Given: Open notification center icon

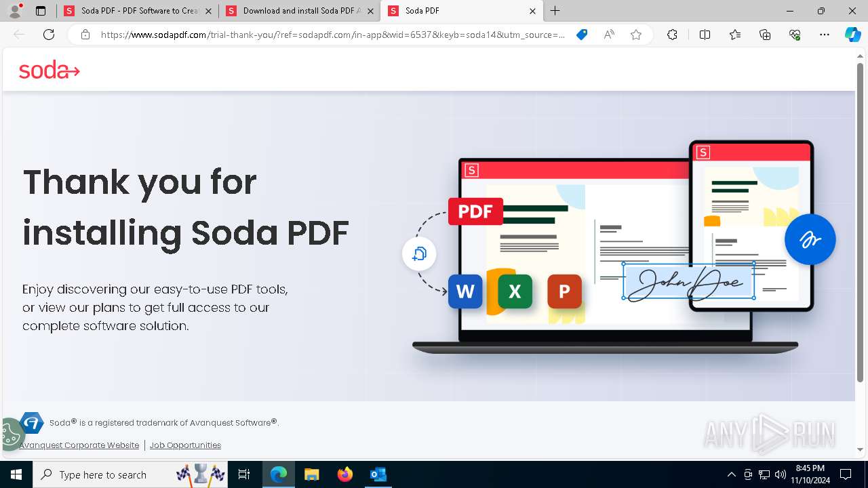Looking at the screenshot, I should pyautogui.click(x=846, y=474).
